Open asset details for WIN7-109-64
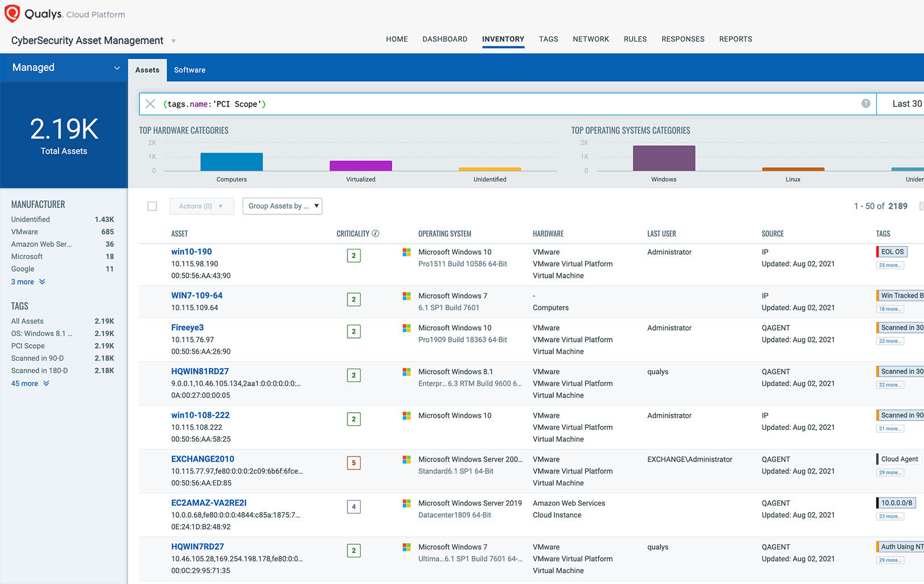This screenshot has height=584, width=924. coord(197,295)
